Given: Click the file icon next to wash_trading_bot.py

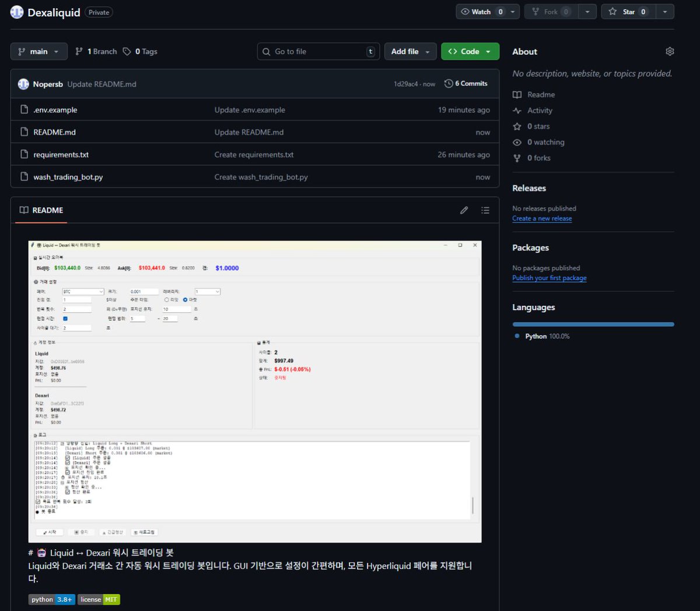Looking at the screenshot, I should (24, 176).
